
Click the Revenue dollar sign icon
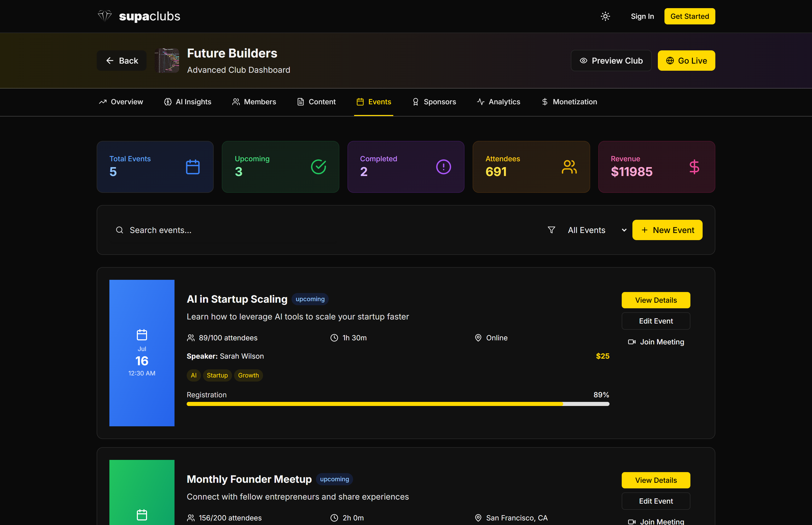[x=694, y=167]
